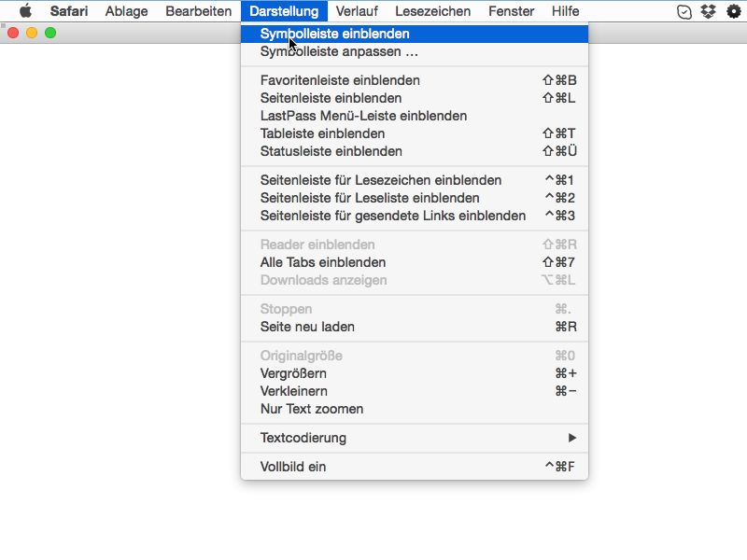Expand the Textcodierung submenu arrow
Viewport: 747px width, 560px height.
[x=572, y=438]
